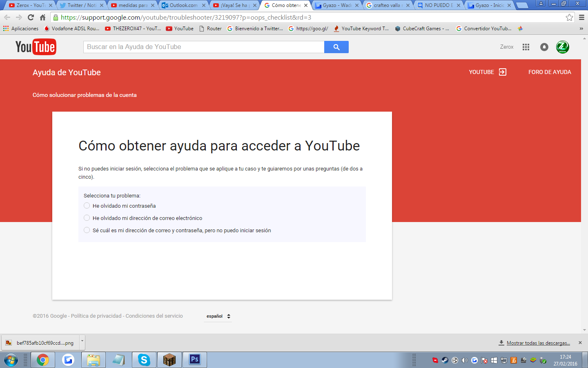Open the THEZEROX47 YouTube bookmark
The image size is (588, 368).
pyautogui.click(x=133, y=29)
